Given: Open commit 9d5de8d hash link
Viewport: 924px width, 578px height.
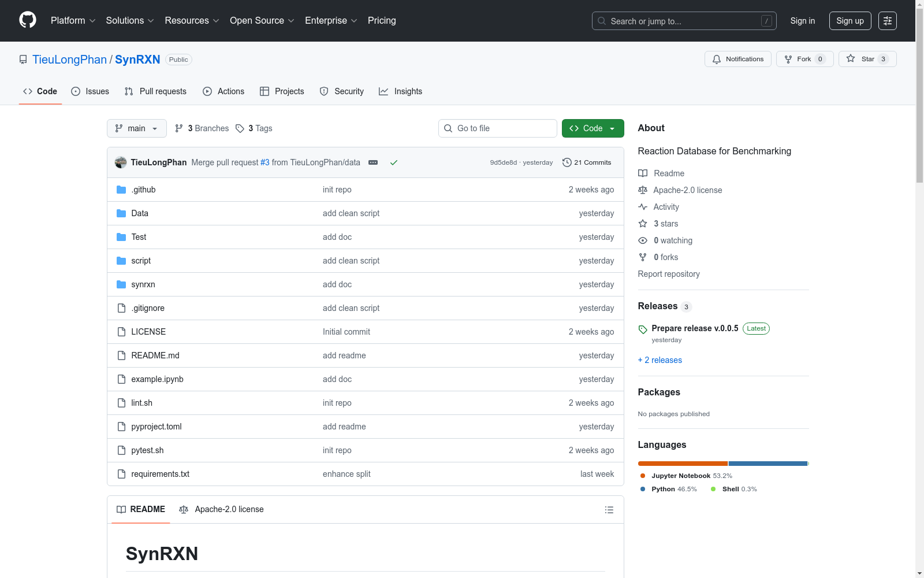Looking at the screenshot, I should 504,162.
